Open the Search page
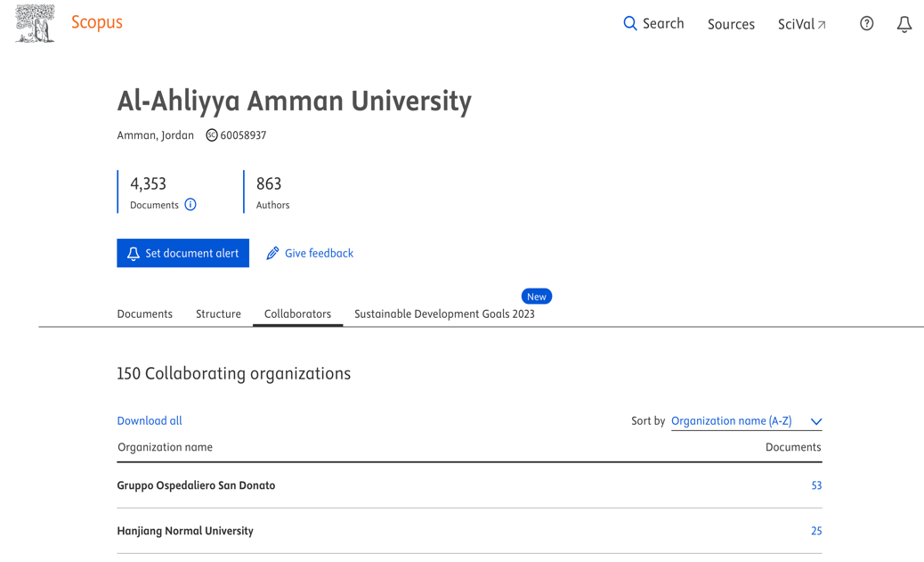This screenshot has height=562, width=924. point(653,23)
